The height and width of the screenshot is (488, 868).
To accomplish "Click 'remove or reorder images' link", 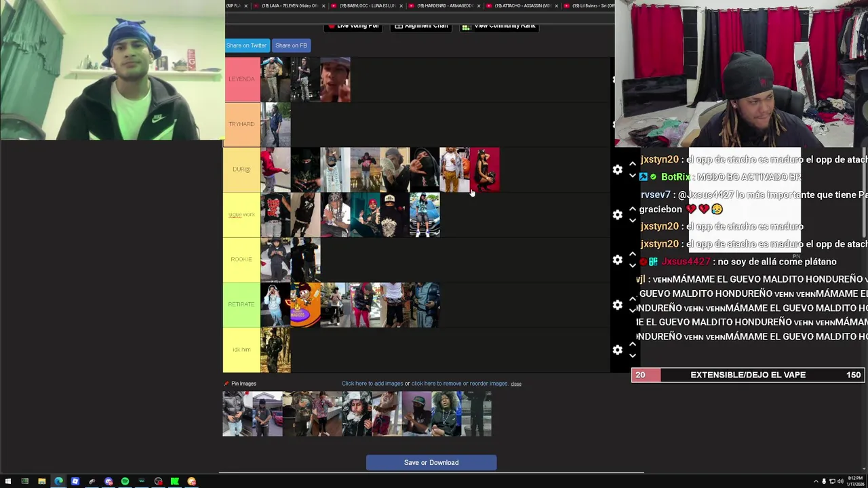I will click(x=459, y=384).
